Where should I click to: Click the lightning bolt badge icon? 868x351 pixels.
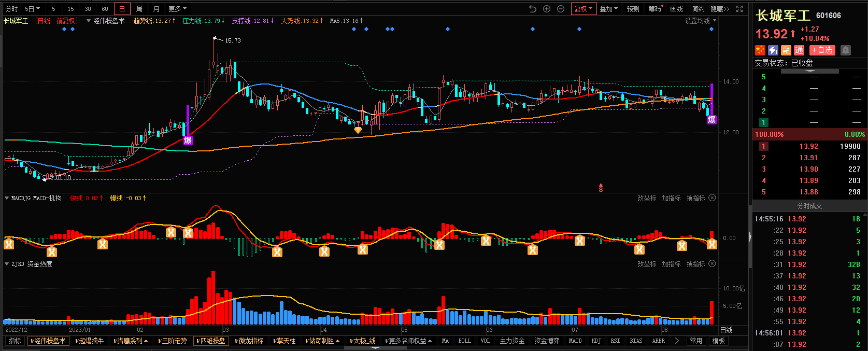pyautogui.click(x=773, y=50)
